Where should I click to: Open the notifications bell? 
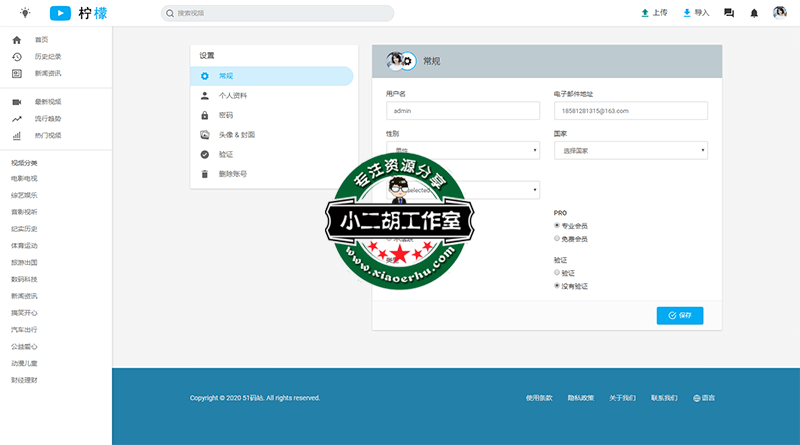pos(754,13)
